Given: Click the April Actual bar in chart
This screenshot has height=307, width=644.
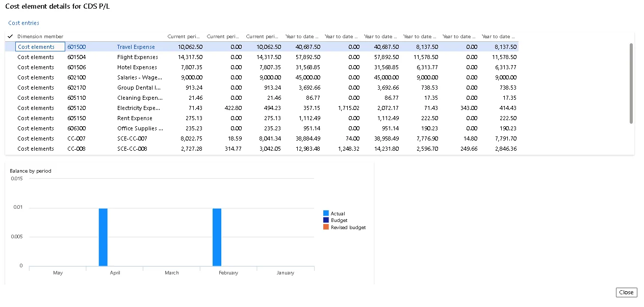Looking at the screenshot, I should click(103, 237).
